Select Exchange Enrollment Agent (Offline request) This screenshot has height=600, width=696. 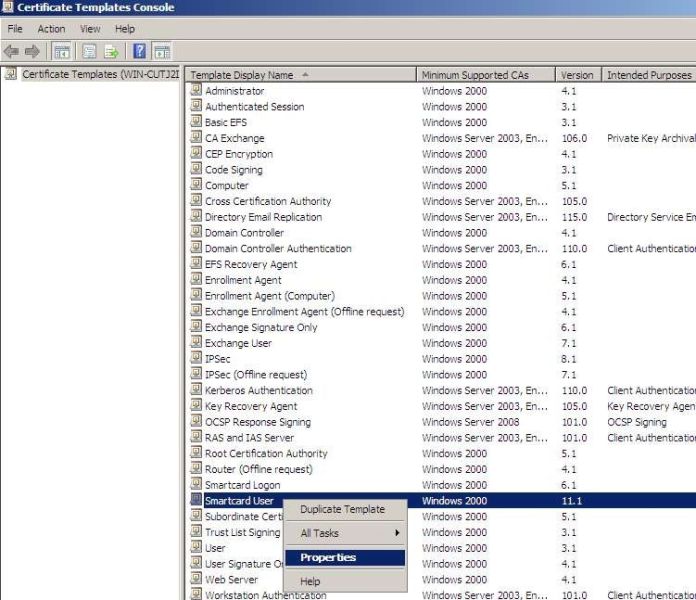(304, 312)
